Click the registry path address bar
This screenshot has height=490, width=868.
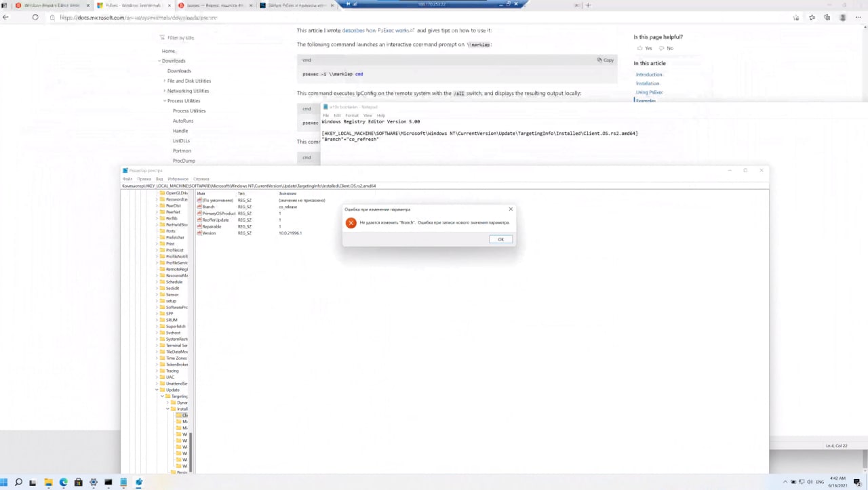pos(445,186)
